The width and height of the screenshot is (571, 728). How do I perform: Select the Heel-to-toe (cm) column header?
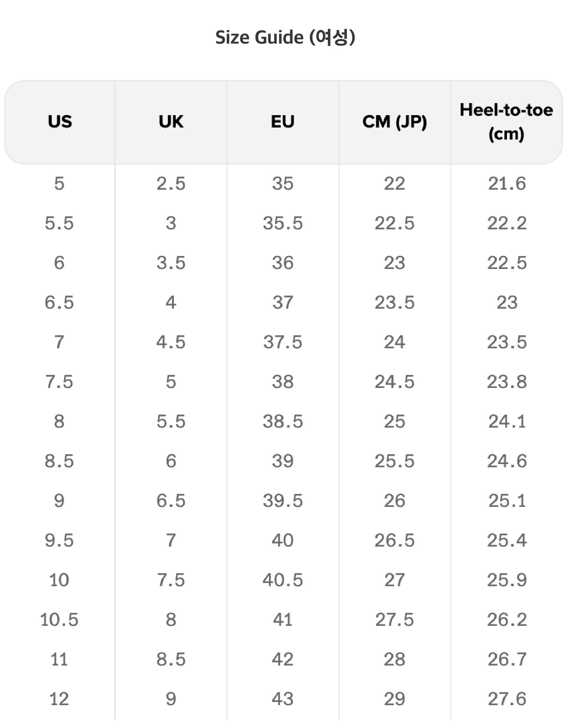coord(506,122)
